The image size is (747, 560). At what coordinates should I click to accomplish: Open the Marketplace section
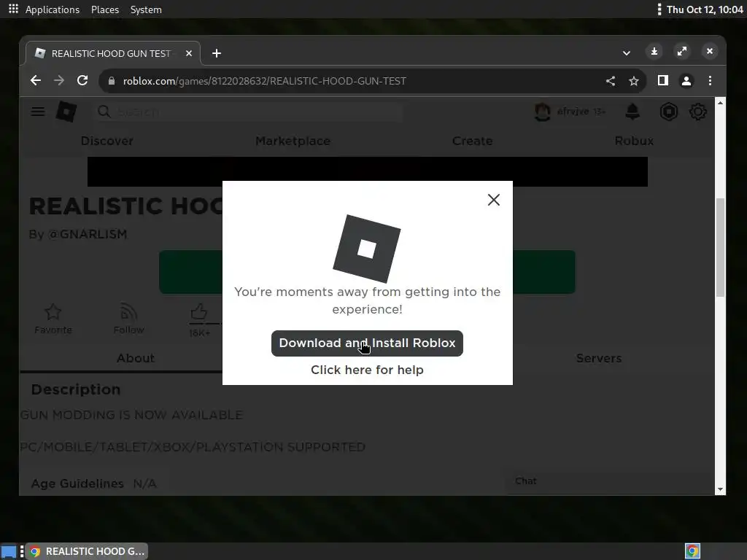click(293, 141)
